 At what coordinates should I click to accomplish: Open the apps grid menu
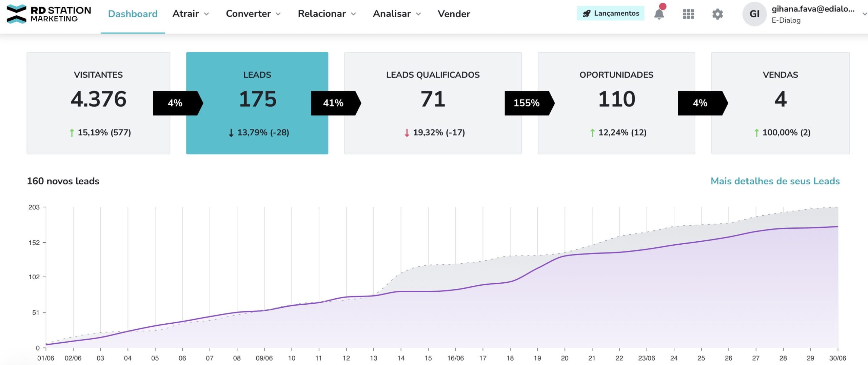(x=688, y=14)
